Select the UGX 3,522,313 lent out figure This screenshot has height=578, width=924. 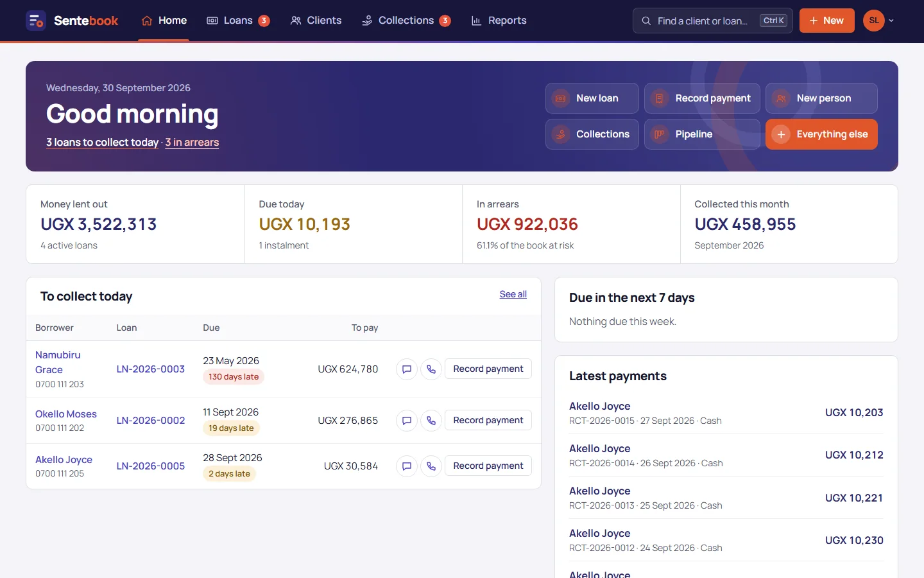pos(99,224)
